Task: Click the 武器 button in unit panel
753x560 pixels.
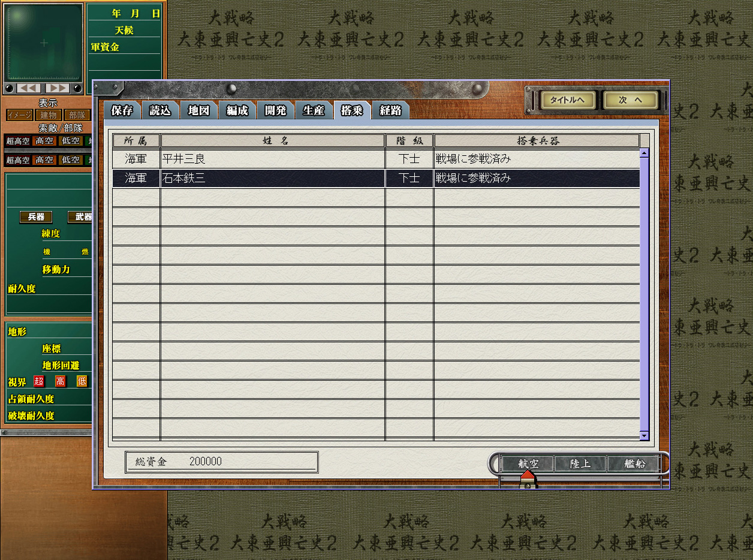Action: (x=81, y=217)
